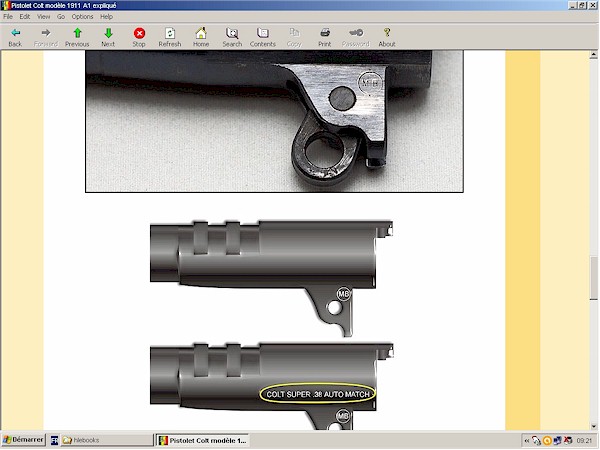Viewport: 600px width, 450px height.
Task: Go back with the Back arrow
Action: [x=15, y=38]
